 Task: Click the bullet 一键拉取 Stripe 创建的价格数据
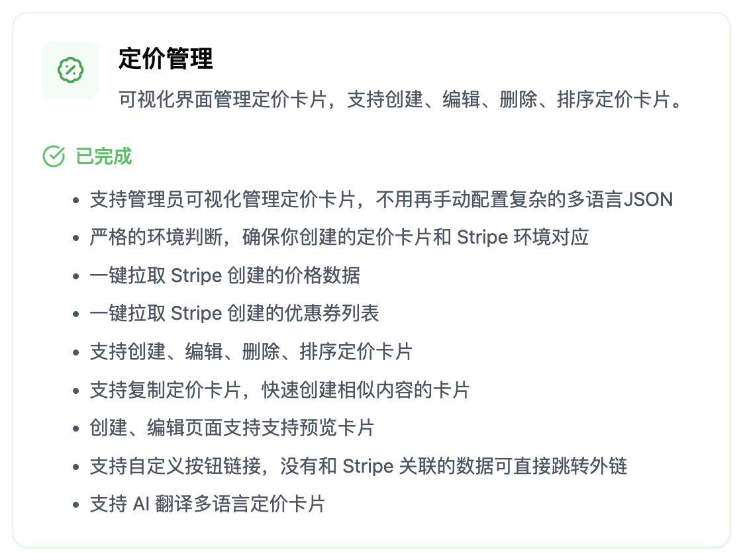pyautogui.click(x=225, y=276)
